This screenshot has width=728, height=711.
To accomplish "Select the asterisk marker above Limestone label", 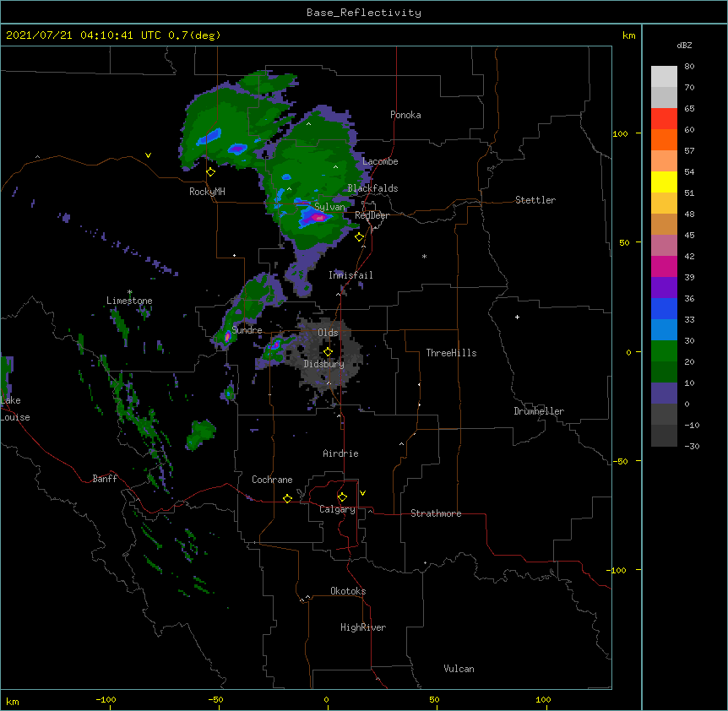I will [130, 292].
